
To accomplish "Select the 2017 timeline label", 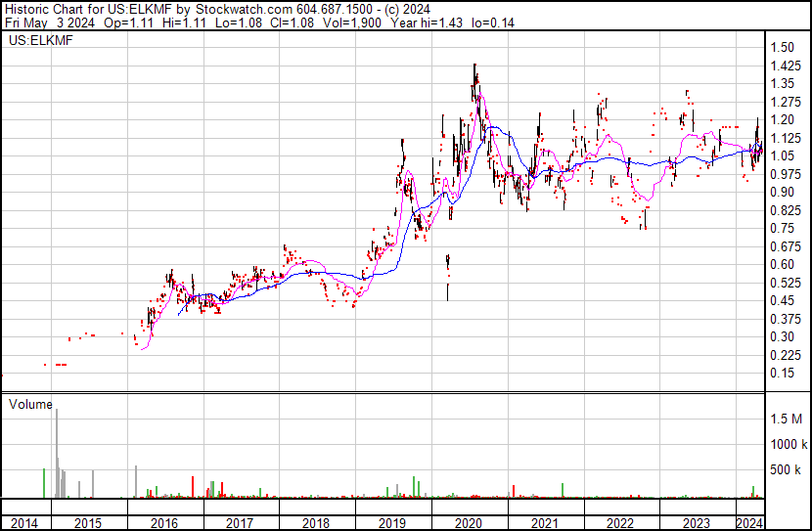I will point(240,523).
